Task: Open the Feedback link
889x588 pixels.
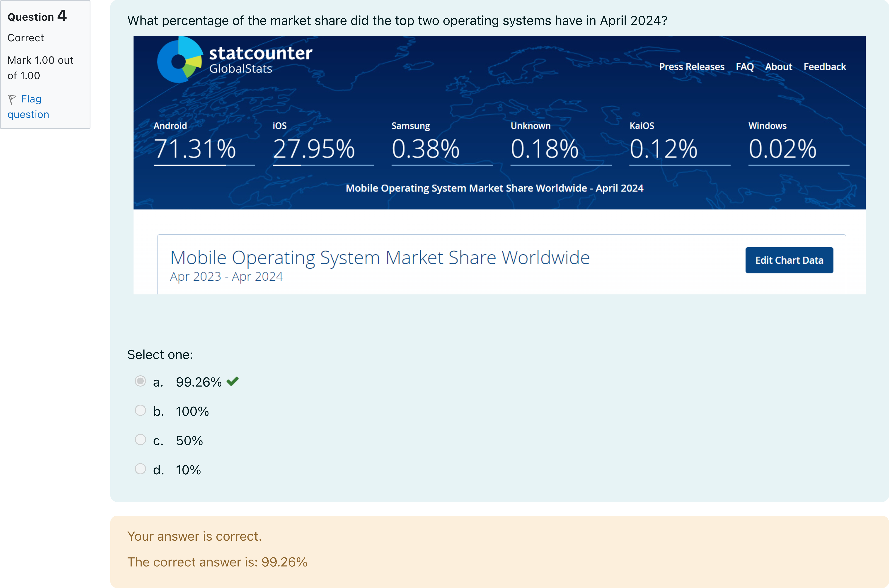Action: pos(824,67)
